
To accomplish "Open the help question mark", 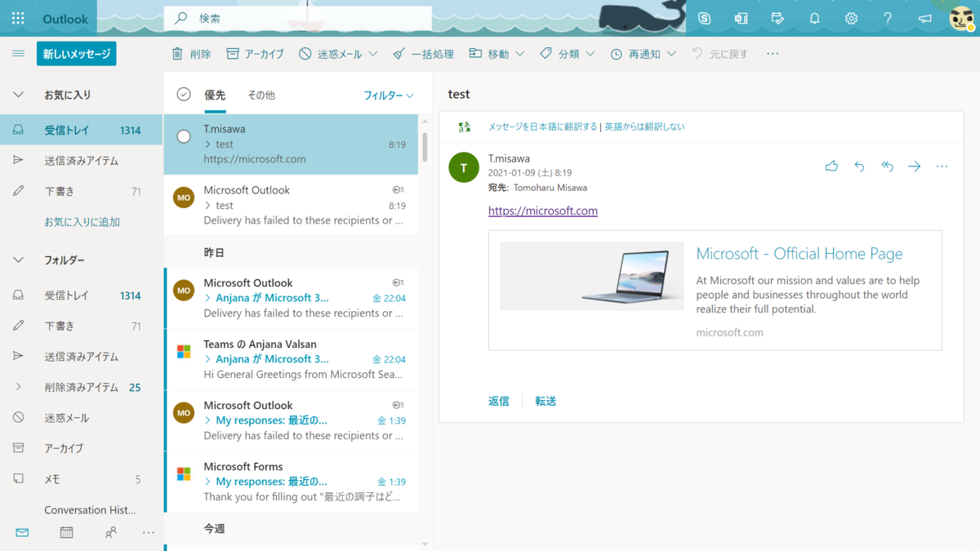I will (888, 18).
